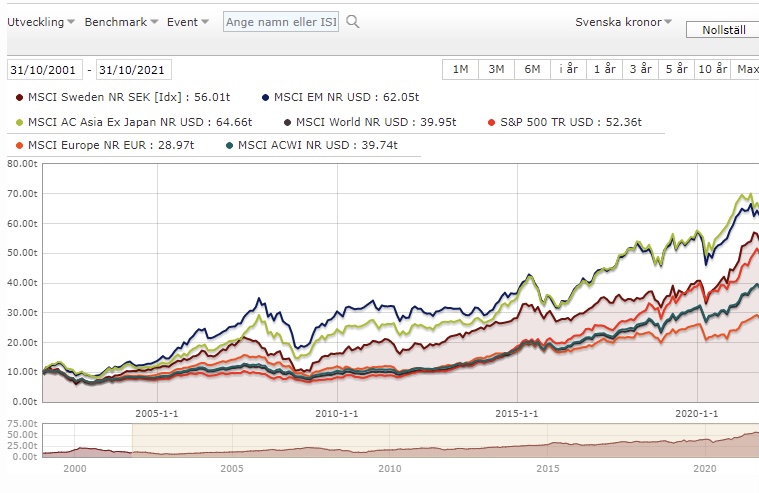Screen dimensions: 759x493
Task: Click the MSCI AC Asia Ex Japan color dot
Action: tap(19, 123)
